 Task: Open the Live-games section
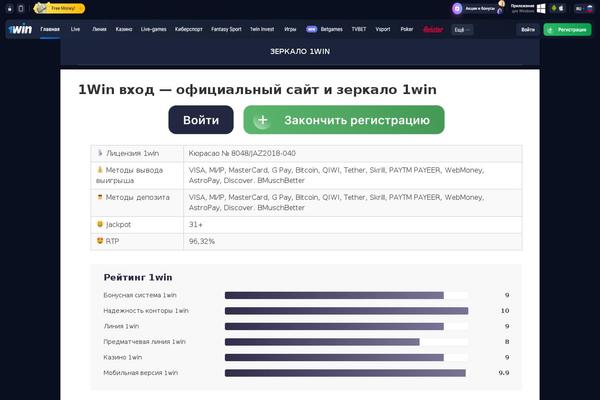click(x=153, y=29)
